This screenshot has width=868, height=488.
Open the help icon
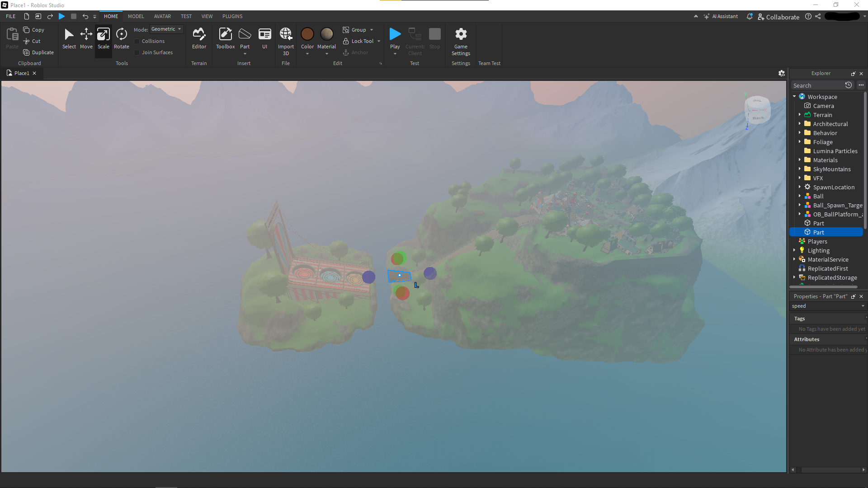(x=808, y=16)
